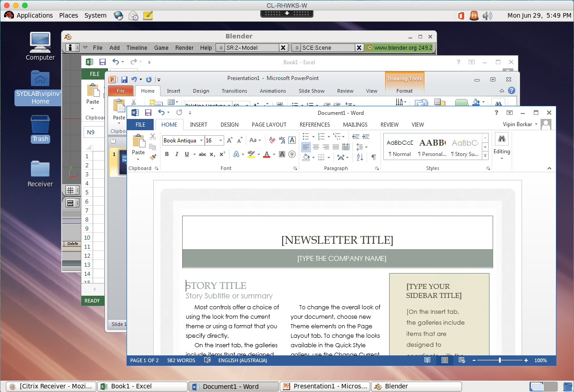Viewport: 574px width, 392px height.
Task: Open Read Mode view from Word's status bar
Action: (427, 360)
